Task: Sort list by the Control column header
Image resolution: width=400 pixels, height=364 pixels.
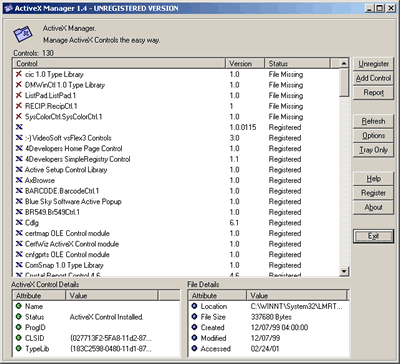Action: point(119,63)
